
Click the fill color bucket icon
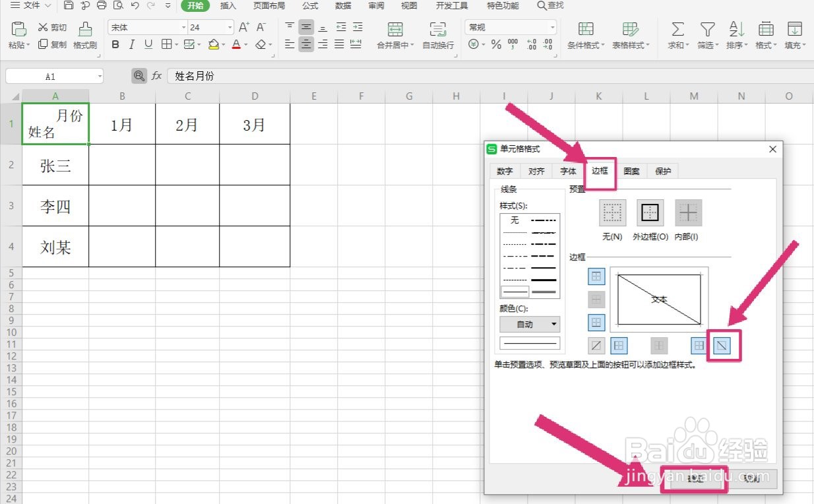213,45
